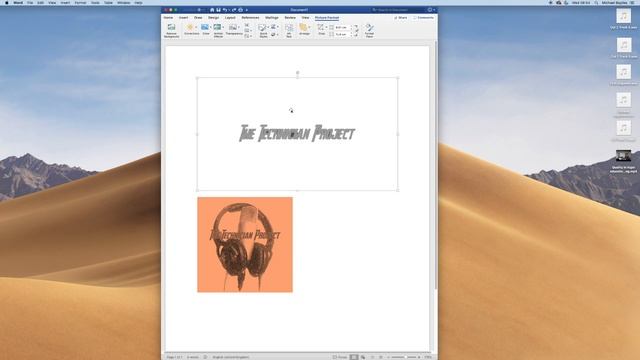Expand the Quick Styles dropdown arrow
The height and width of the screenshot is (360, 640).
[x=268, y=27]
